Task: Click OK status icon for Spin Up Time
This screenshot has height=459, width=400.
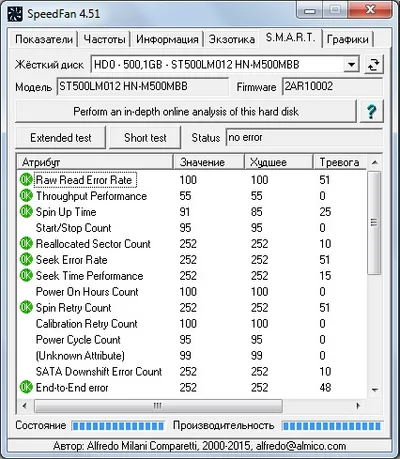Action: click(x=26, y=212)
